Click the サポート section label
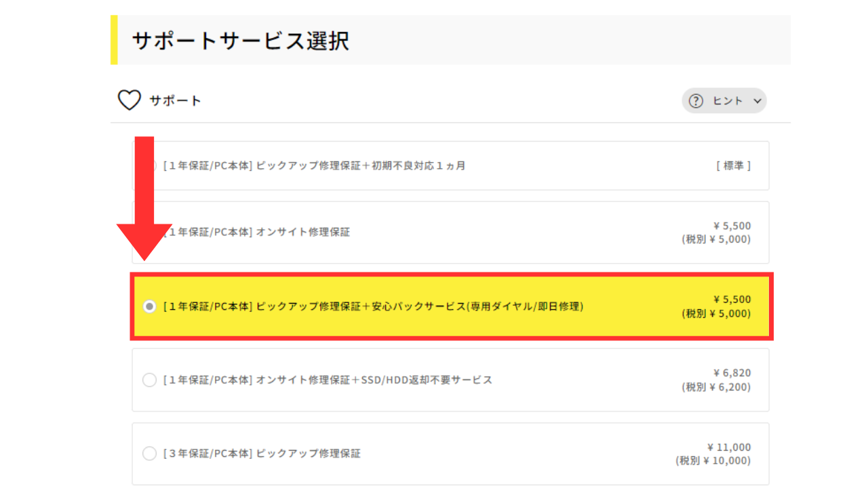Image resolution: width=868 pixels, height=488 pixels. (176, 101)
